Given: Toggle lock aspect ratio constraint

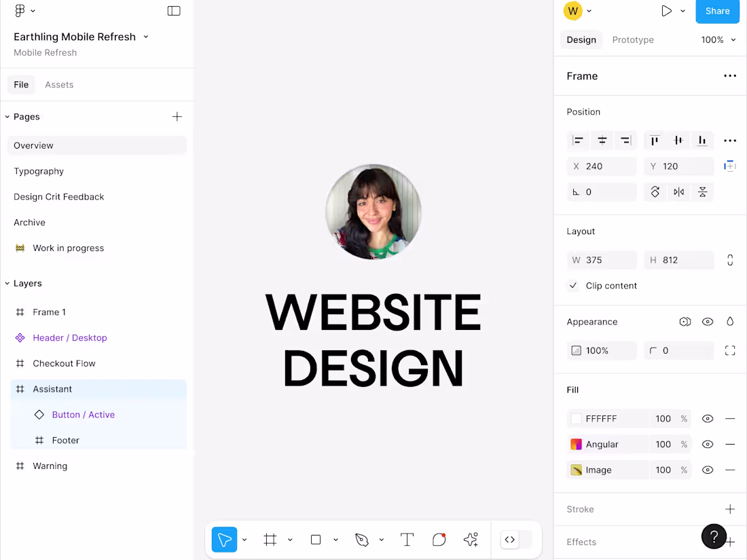Looking at the screenshot, I should tap(730, 260).
